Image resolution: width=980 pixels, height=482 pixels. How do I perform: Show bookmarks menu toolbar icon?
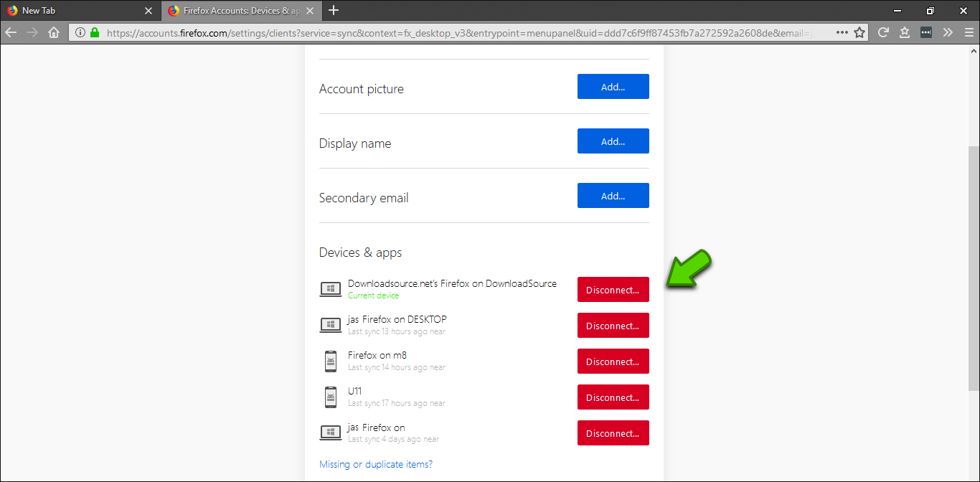tap(905, 32)
